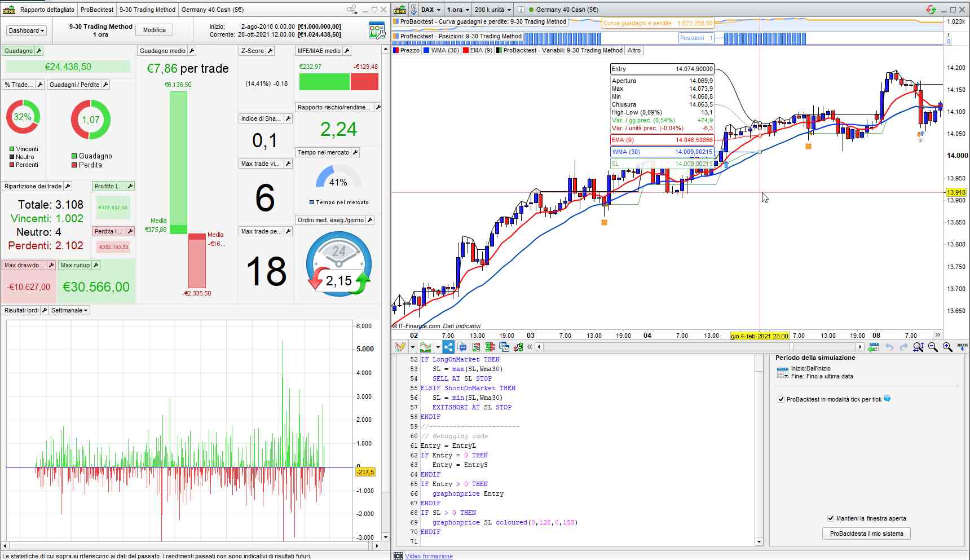Open the 200 k unità dropdown

pos(492,10)
